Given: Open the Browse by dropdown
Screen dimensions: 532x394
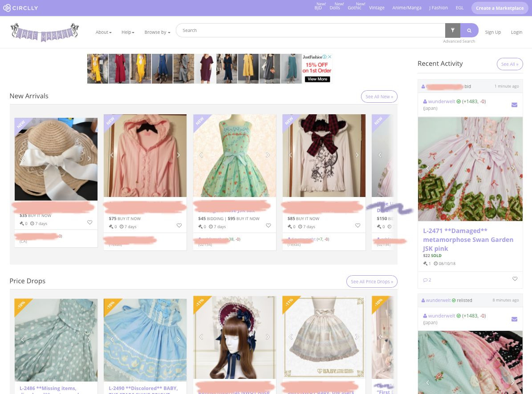Looking at the screenshot, I should (157, 32).
